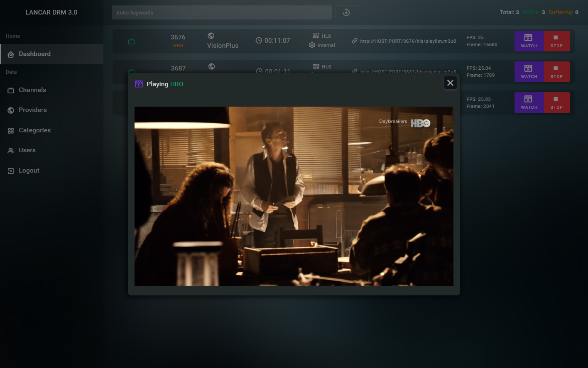This screenshot has width=588, height=368.
Task: Click the Enter keywords search field
Action: (x=221, y=12)
